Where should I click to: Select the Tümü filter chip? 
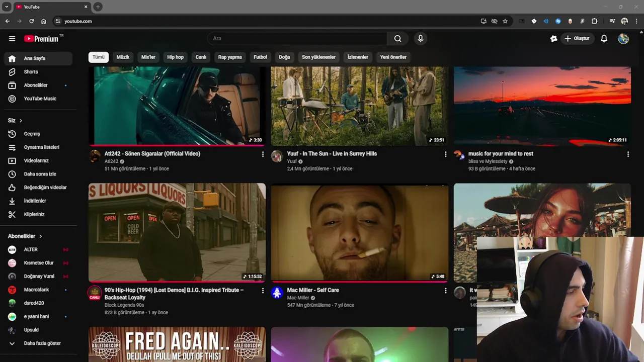click(x=99, y=57)
